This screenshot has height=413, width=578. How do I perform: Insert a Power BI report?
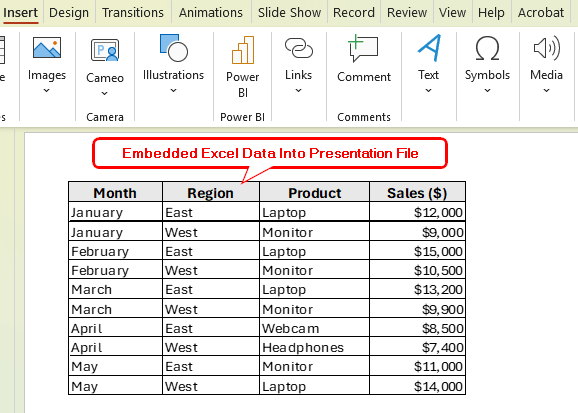pyautogui.click(x=243, y=50)
